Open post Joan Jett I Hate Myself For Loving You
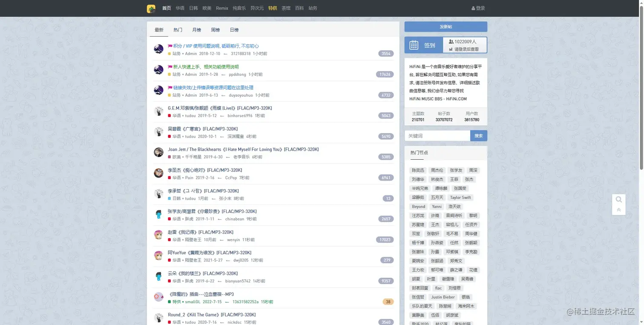The height and width of the screenshot is (325, 644). point(243,150)
